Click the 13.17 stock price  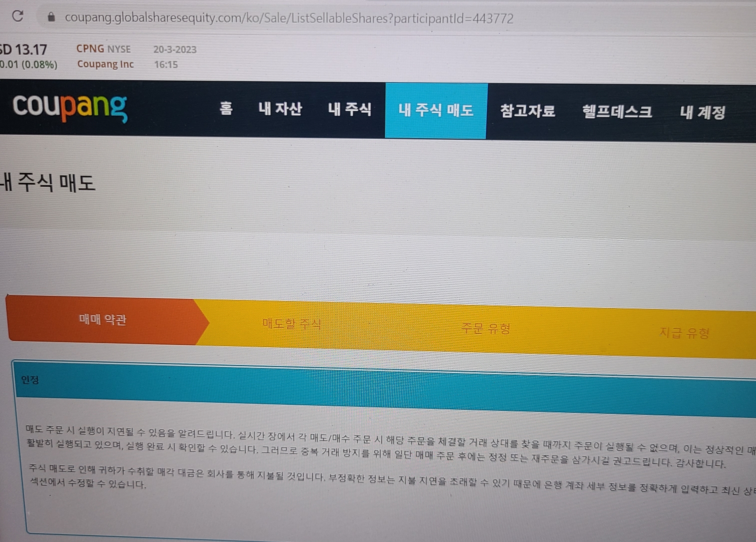(x=31, y=50)
